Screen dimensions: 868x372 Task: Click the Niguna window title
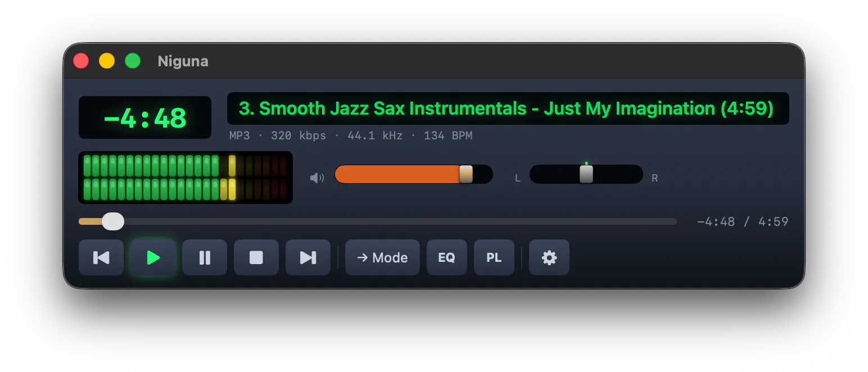click(183, 61)
